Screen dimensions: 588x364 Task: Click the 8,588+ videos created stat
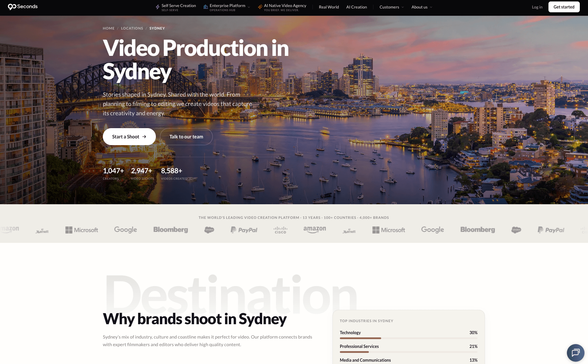click(174, 174)
